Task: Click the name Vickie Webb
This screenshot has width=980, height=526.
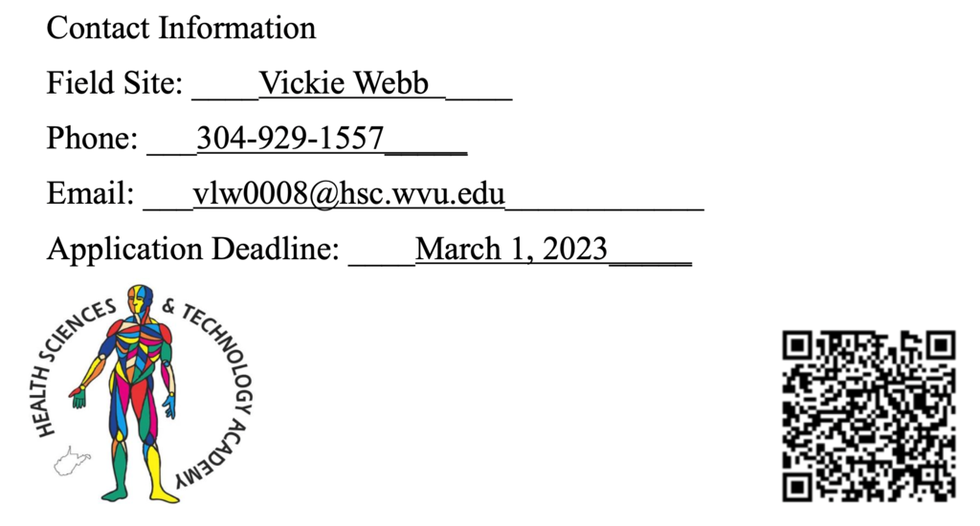Action: (x=344, y=83)
